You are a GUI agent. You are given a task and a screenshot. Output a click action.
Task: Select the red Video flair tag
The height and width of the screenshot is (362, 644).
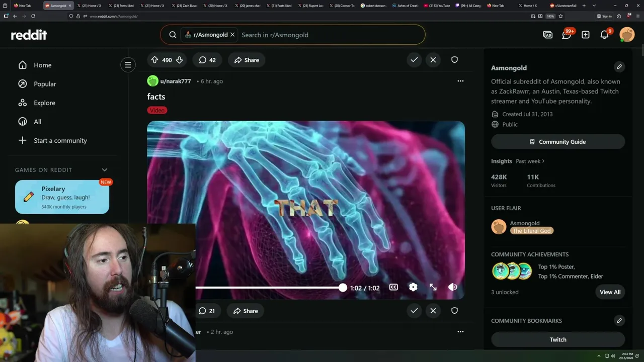[157, 110]
